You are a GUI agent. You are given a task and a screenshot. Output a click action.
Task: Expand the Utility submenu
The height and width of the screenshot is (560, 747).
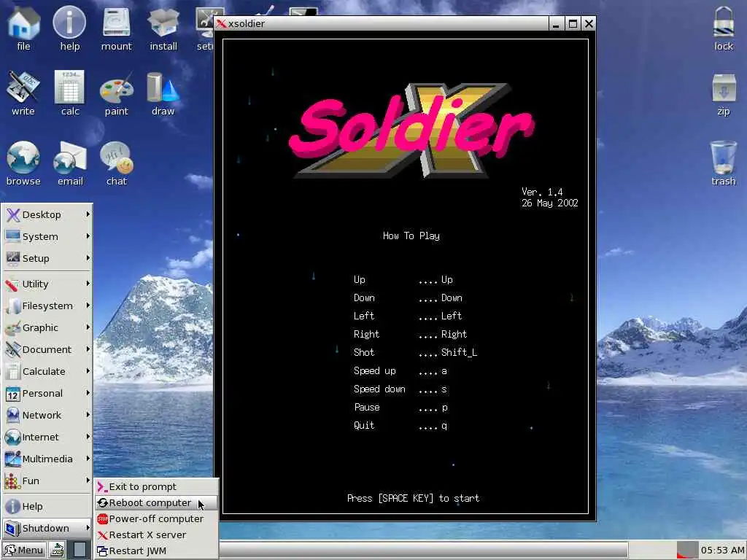point(47,284)
